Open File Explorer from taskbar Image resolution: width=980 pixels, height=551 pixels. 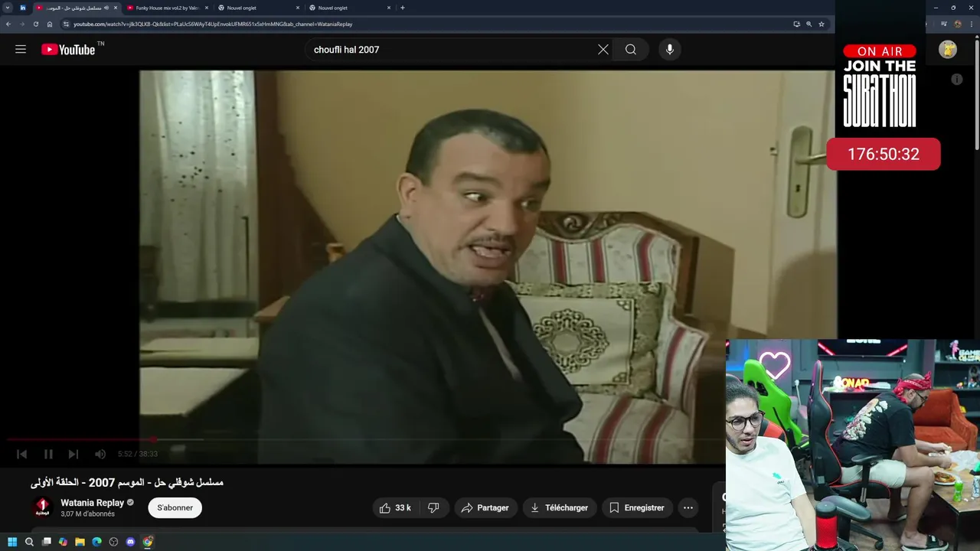tap(80, 542)
